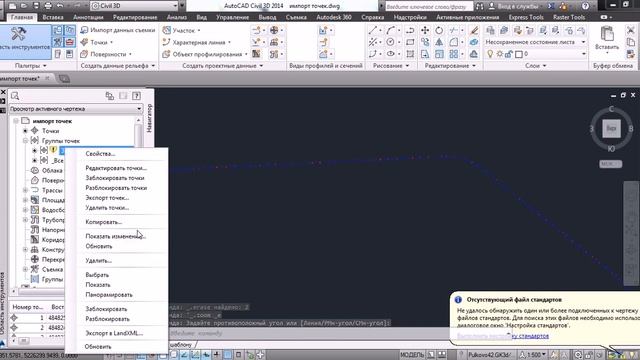The image size is (640, 360).
Task: Open Toolspace help question-mark icon
Action: [x=136, y=96]
